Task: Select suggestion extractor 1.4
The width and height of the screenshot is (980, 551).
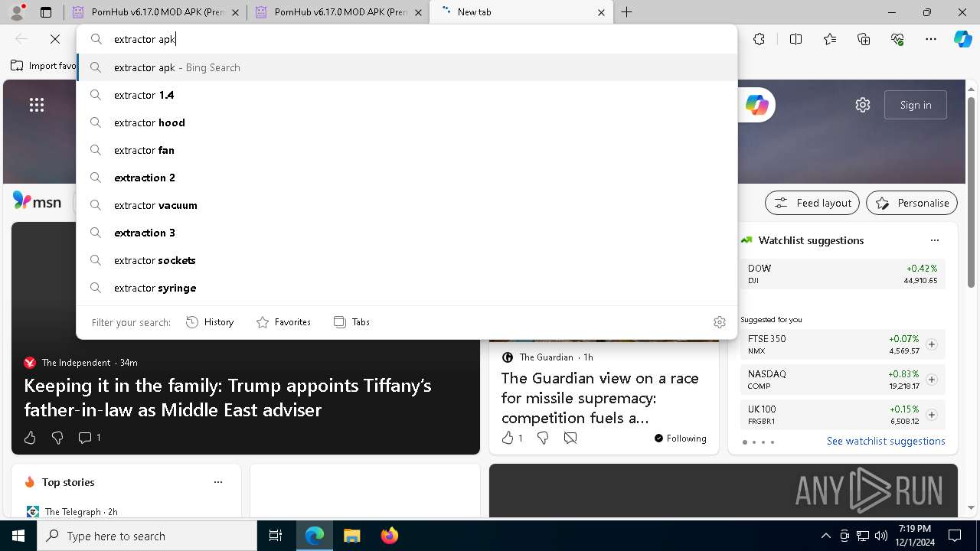Action: point(407,95)
